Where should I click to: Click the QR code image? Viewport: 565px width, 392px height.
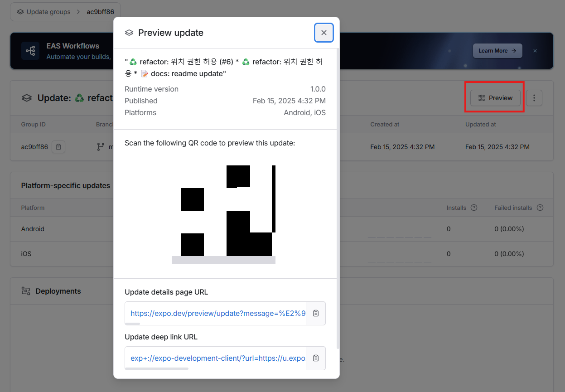click(224, 211)
